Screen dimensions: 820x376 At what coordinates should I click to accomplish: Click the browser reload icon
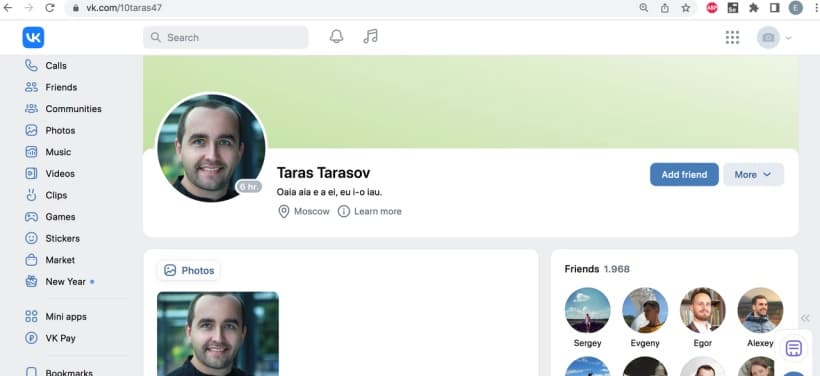[x=50, y=8]
